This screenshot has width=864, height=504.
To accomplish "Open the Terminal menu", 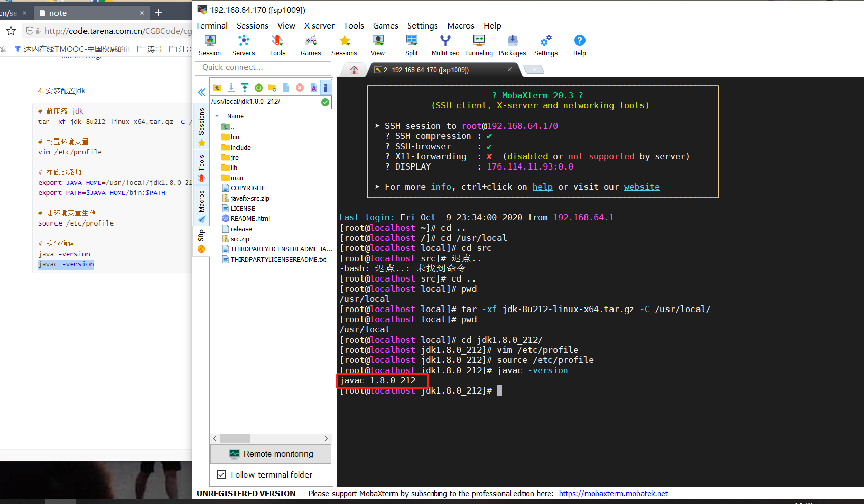I will [x=211, y=25].
